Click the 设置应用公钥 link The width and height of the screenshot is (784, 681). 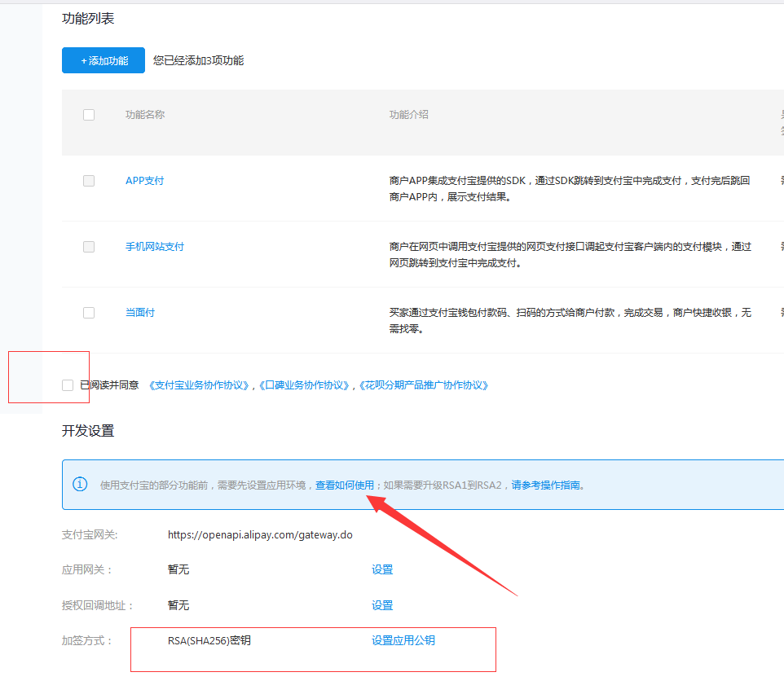(403, 641)
